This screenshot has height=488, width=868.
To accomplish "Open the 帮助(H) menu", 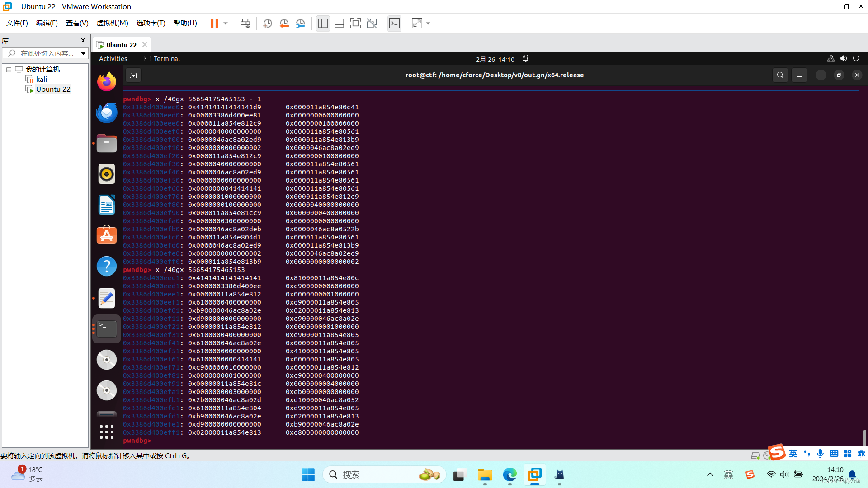I will pos(185,23).
